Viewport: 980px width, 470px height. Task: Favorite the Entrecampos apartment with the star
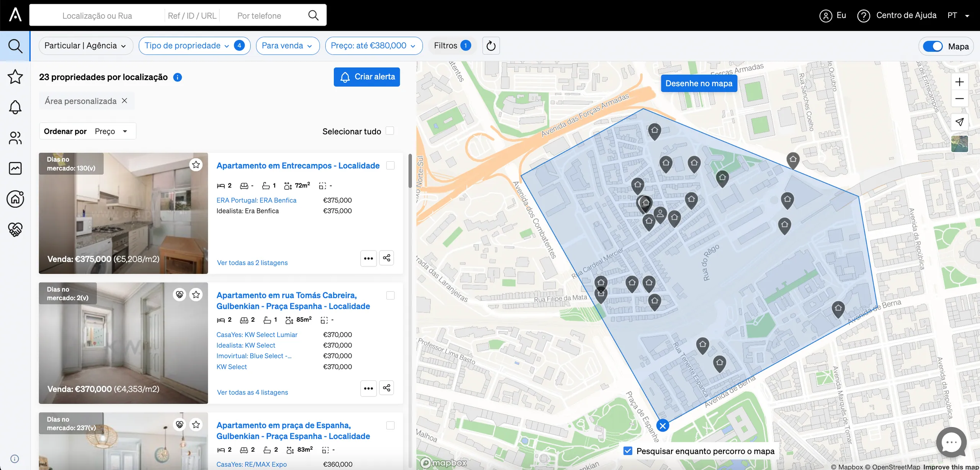tap(196, 165)
